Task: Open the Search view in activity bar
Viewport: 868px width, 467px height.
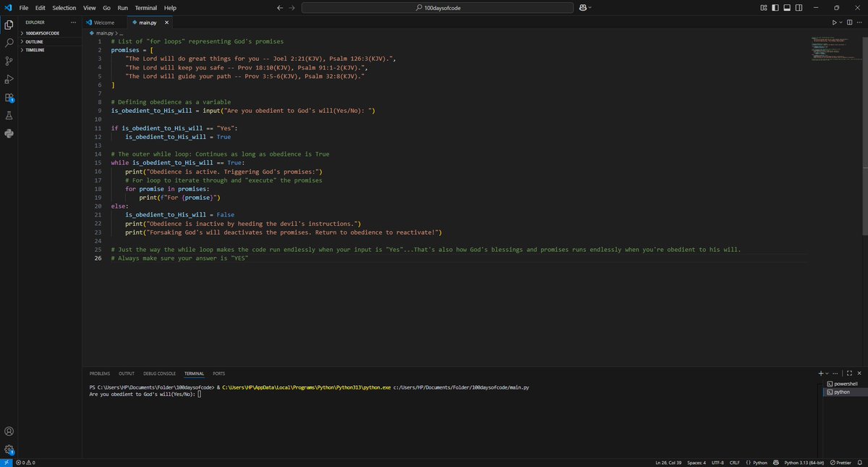Action: 9,43
